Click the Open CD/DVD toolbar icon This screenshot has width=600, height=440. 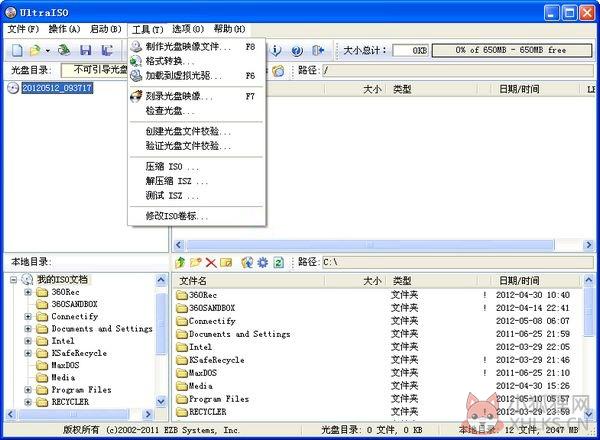click(64, 50)
